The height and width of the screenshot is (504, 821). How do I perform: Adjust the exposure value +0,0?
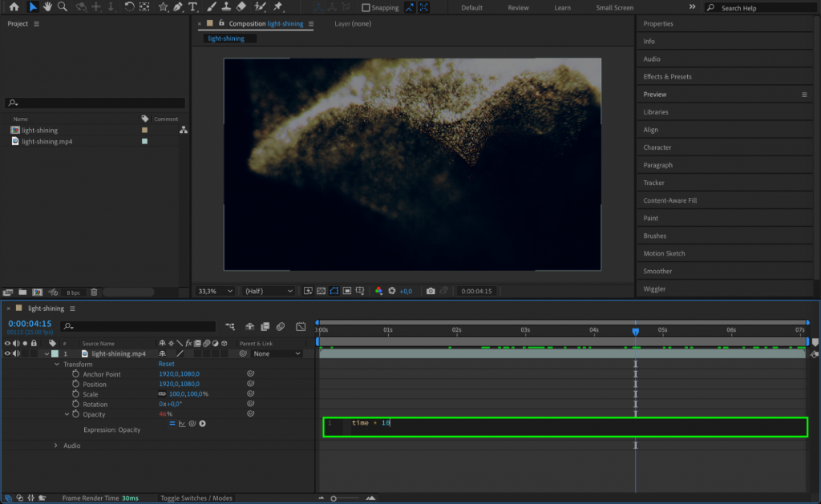click(406, 291)
